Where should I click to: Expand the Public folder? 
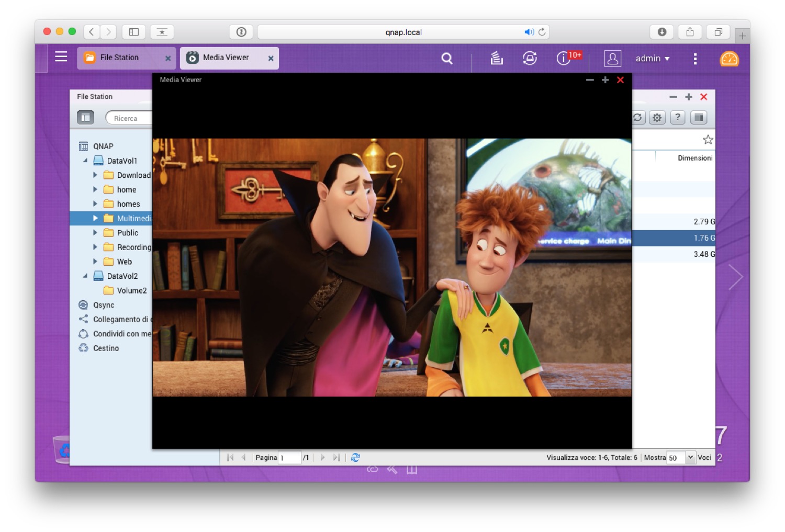click(x=95, y=232)
